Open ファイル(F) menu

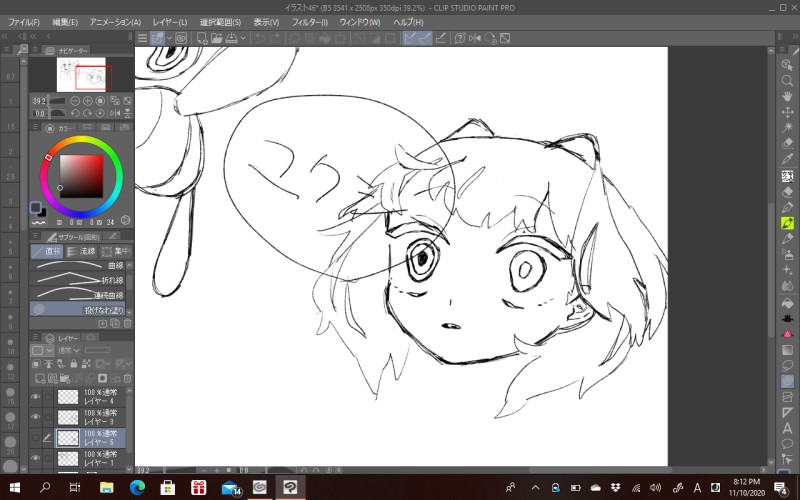pos(23,22)
